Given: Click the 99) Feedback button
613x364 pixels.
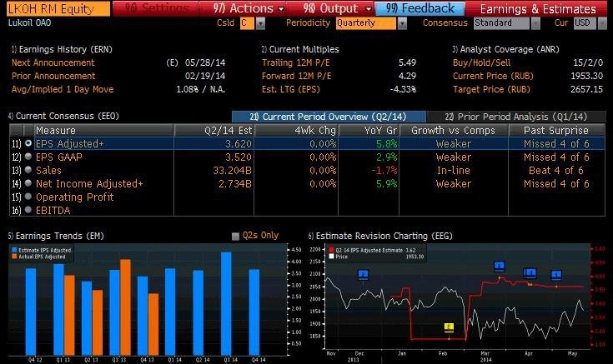Looking at the screenshot, I should 420,8.
